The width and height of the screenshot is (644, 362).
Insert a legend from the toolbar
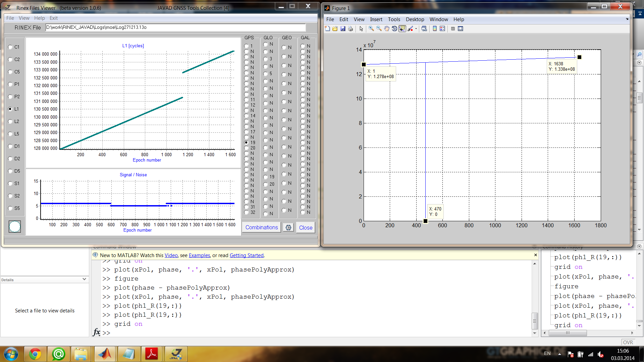(x=442, y=29)
